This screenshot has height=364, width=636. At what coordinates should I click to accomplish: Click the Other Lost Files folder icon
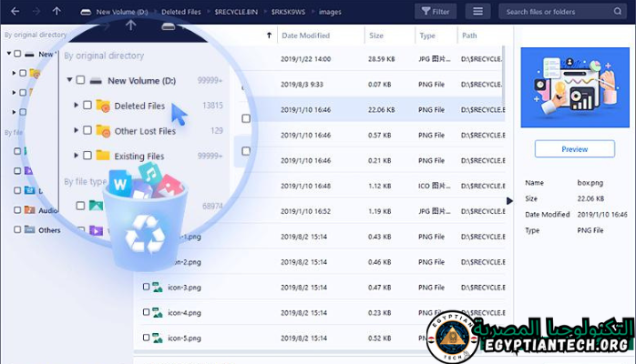pos(103,131)
